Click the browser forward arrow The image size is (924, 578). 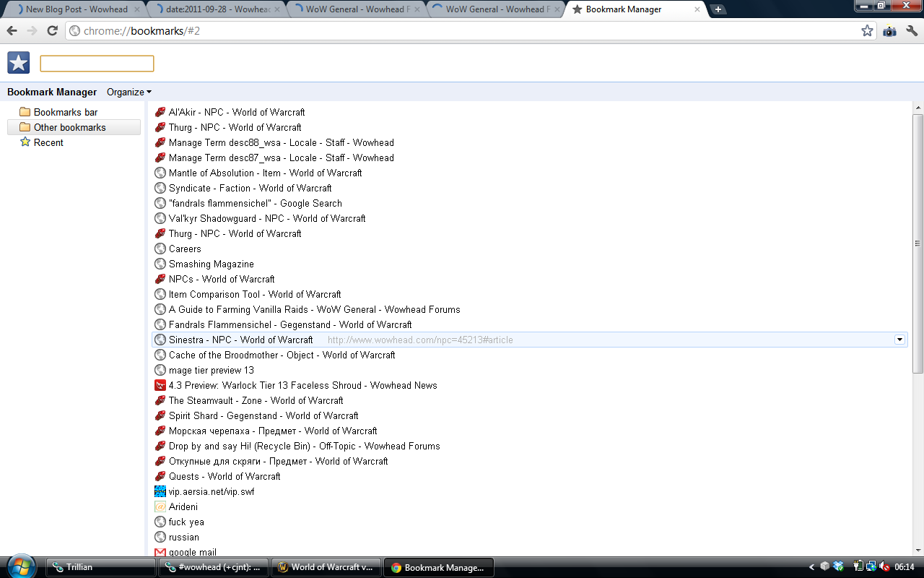(32, 30)
